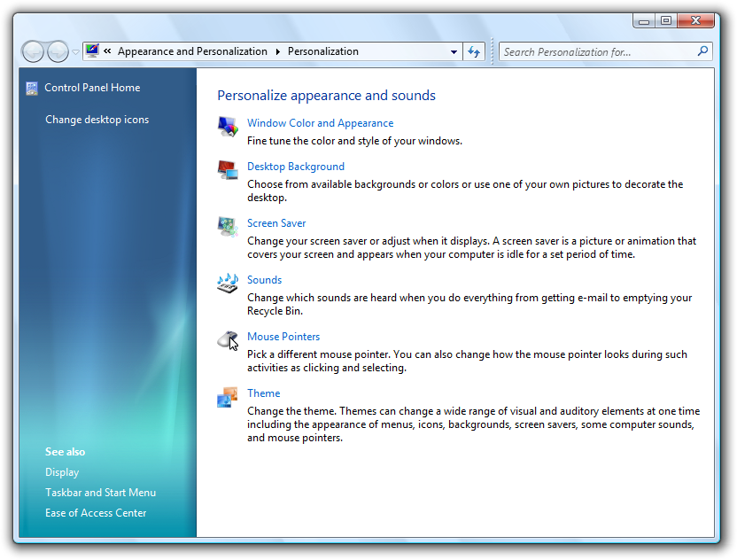
Task: Click the Screen Saver monitor icon
Action: 228,227
